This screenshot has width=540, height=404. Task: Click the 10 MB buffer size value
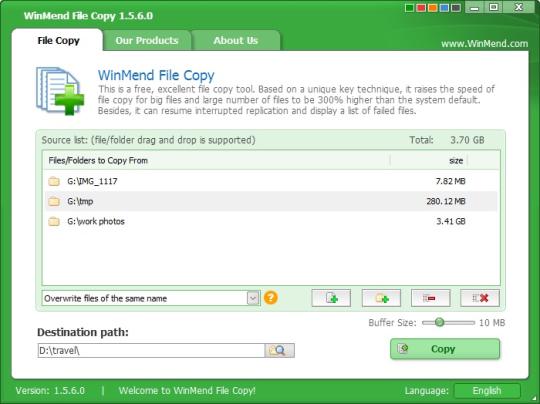point(492,323)
